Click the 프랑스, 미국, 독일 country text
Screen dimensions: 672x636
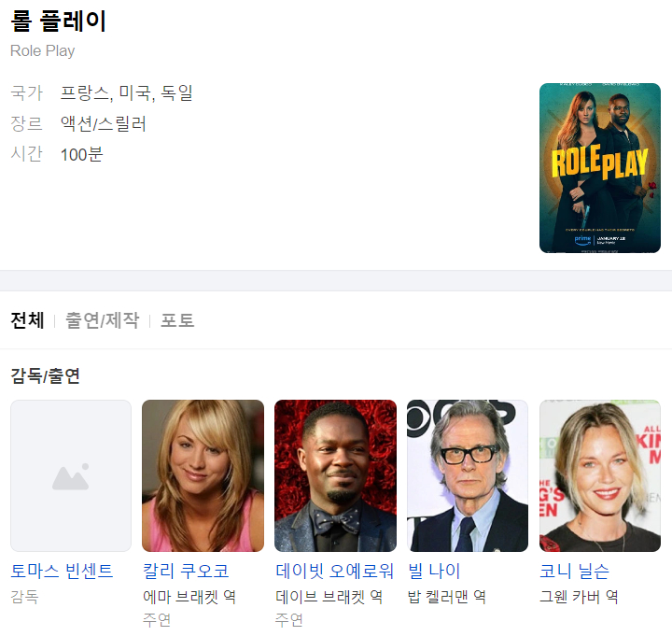point(126,92)
